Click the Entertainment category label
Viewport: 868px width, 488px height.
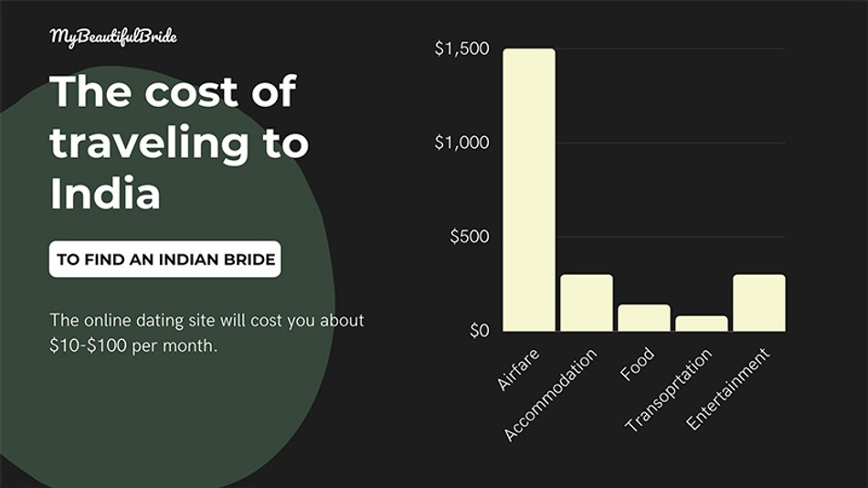click(728, 389)
